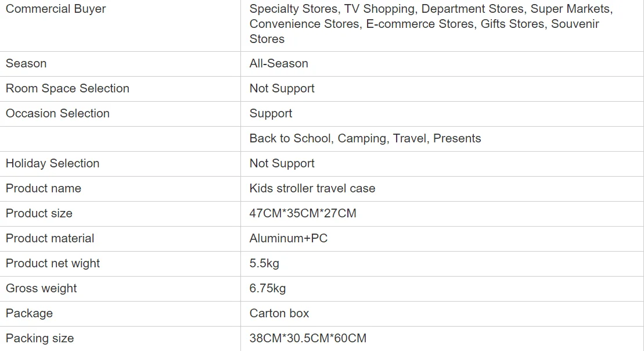Viewport: 644px width, 351px height.
Task: Click the Commercial Buyer row label
Action: 56,9
